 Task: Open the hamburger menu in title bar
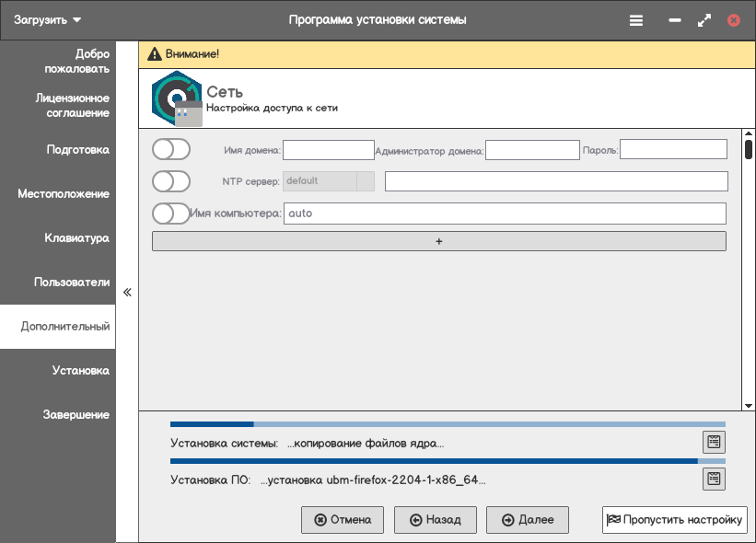[x=636, y=19]
